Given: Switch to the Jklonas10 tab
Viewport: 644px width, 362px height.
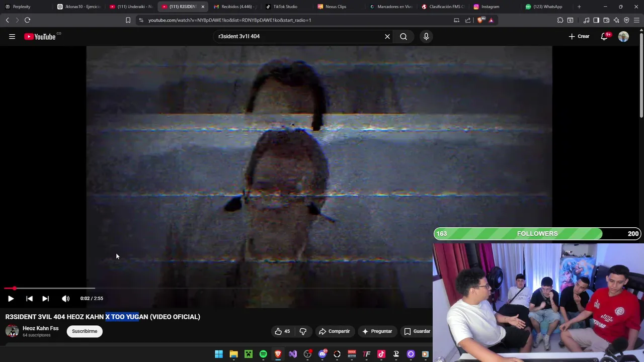Looking at the screenshot, I should [78, 7].
